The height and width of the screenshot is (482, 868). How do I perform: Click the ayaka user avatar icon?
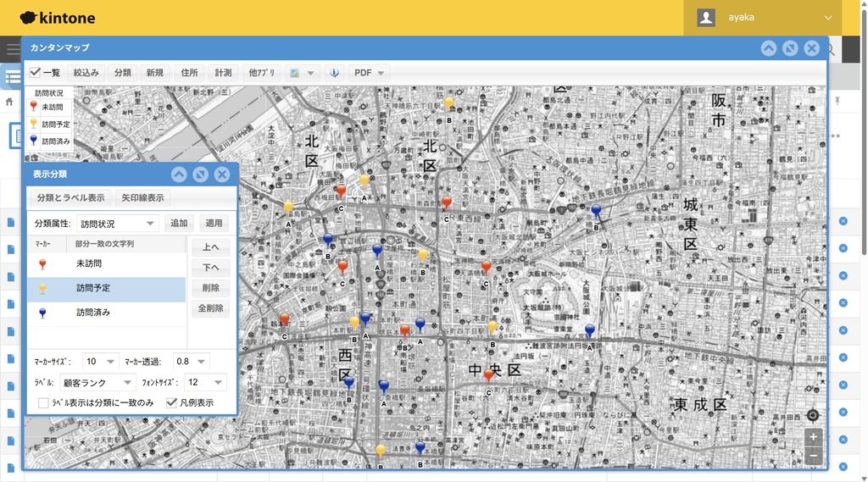coord(706,18)
